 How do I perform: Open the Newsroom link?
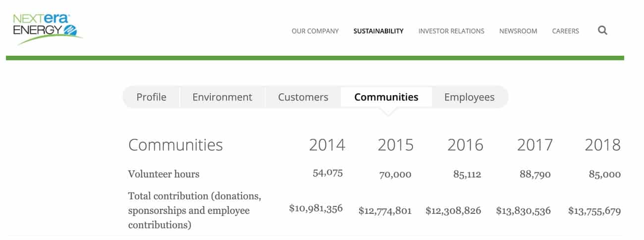[x=518, y=31]
